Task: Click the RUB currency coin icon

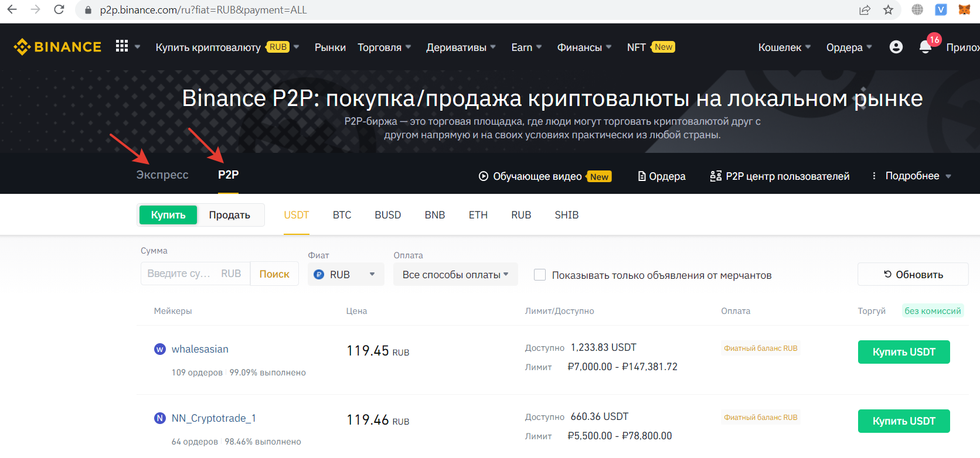Action: pyautogui.click(x=319, y=274)
